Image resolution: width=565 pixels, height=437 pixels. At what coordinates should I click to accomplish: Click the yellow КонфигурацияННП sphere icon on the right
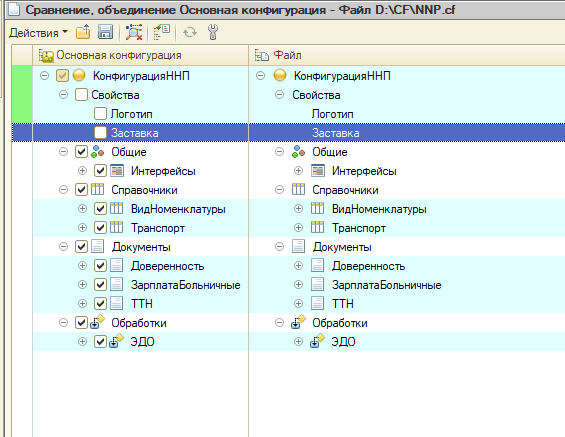(280, 76)
